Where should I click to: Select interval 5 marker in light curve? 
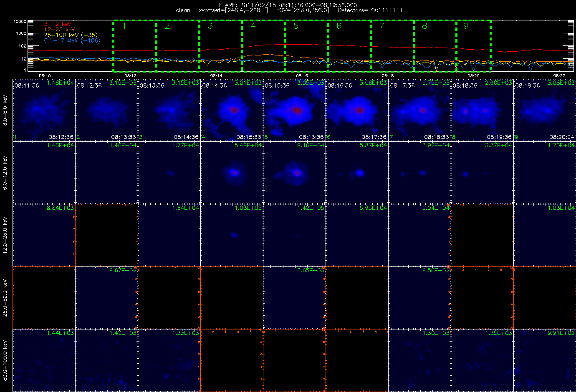[x=296, y=26]
